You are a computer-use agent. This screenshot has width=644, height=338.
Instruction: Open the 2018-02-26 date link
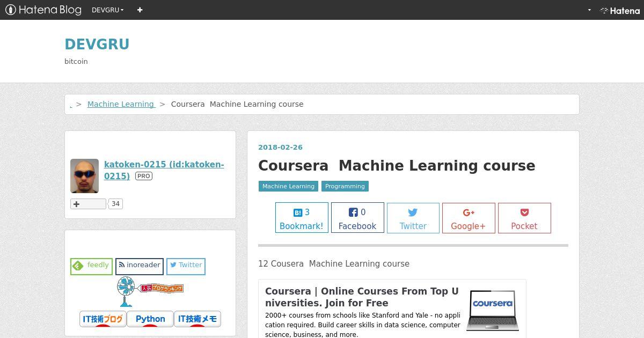pyautogui.click(x=280, y=147)
